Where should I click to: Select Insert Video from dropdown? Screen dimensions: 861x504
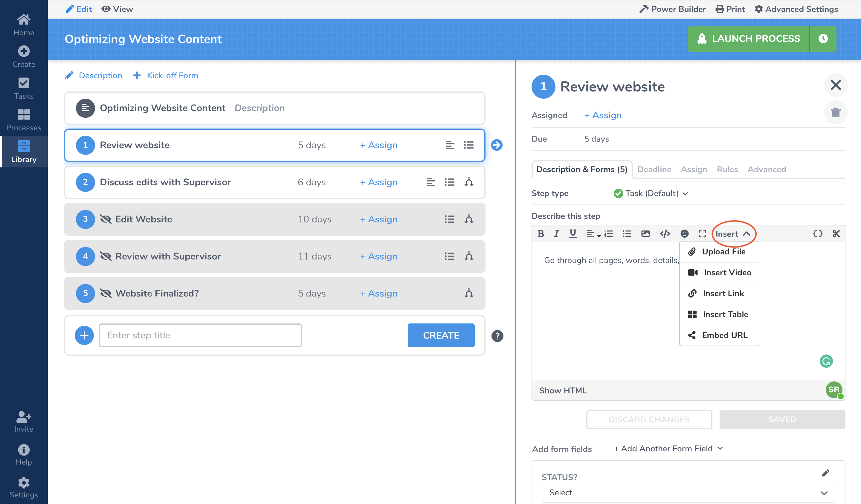tap(719, 272)
